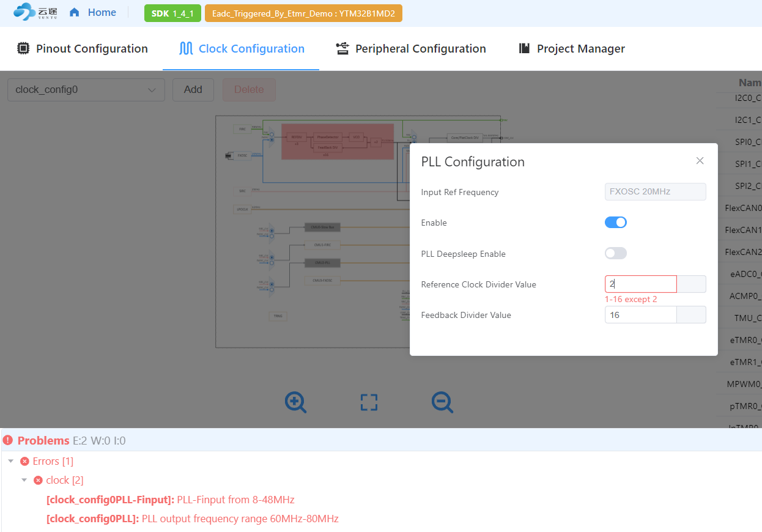
Task: Collapse the clock [2] error group
Action: click(x=24, y=480)
